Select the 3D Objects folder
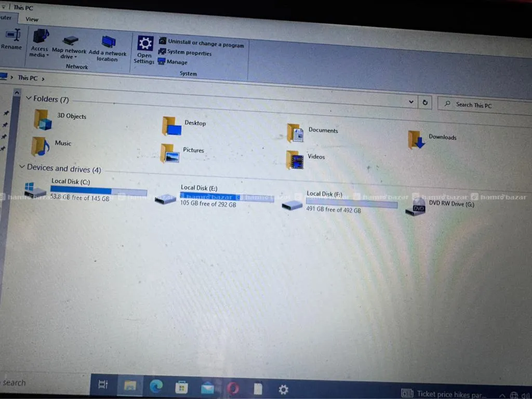532x399 pixels. 44,119
